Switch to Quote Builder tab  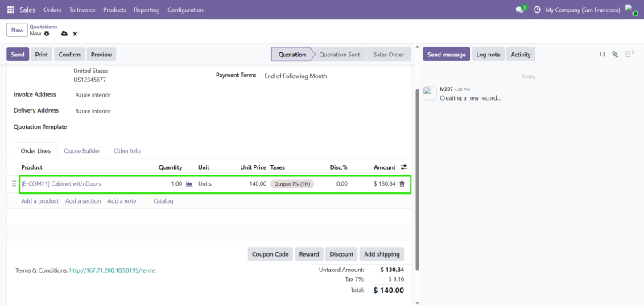pos(82,150)
